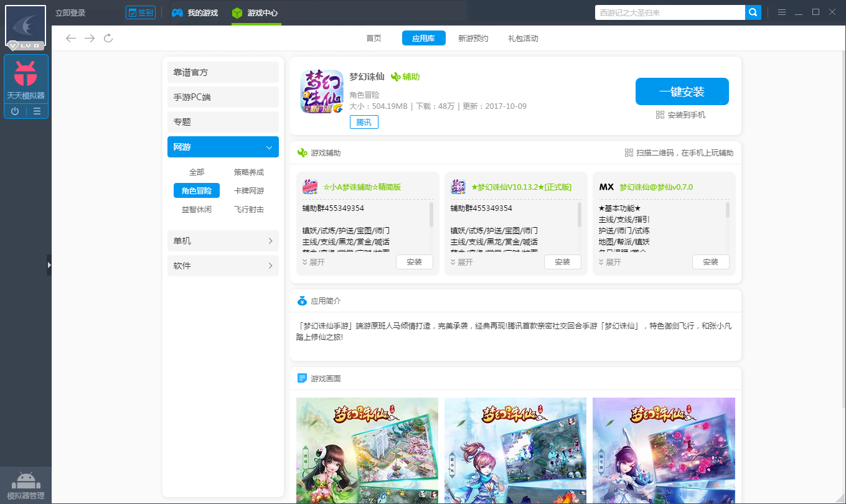846x504 pixels.
Task: Click scrollbar in 梦仙v0.7.0 description
Action: 728,210
